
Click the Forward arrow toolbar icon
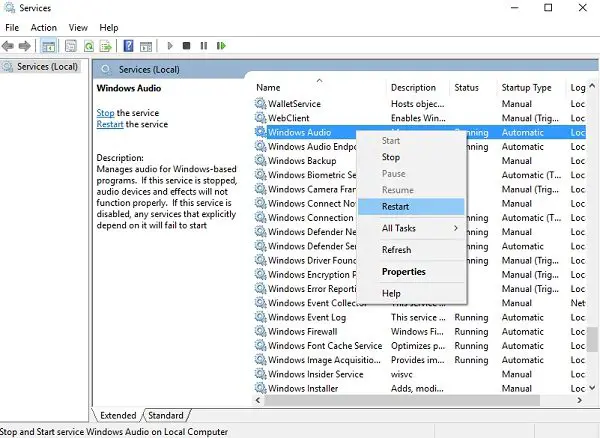point(24,46)
